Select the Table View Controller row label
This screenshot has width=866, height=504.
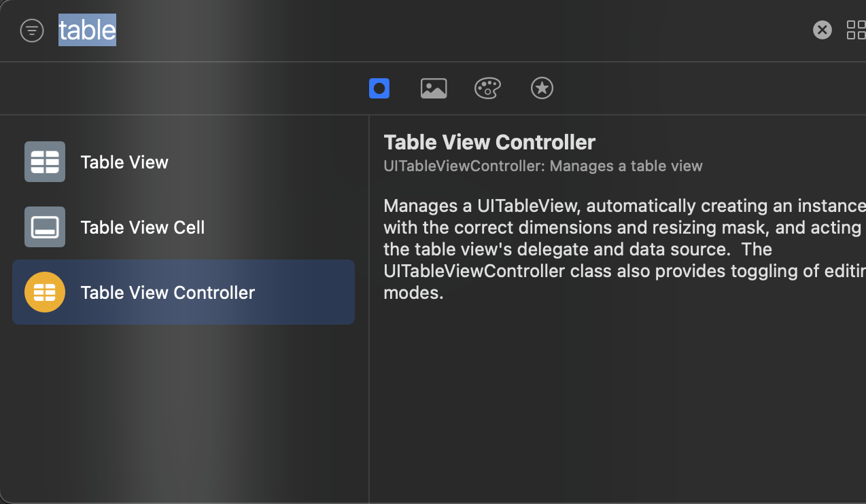pos(168,293)
